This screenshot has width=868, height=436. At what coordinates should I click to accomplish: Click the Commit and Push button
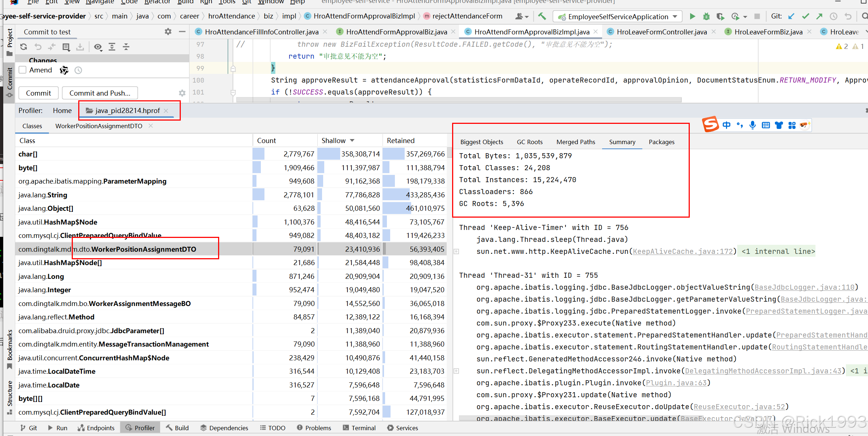(x=100, y=93)
